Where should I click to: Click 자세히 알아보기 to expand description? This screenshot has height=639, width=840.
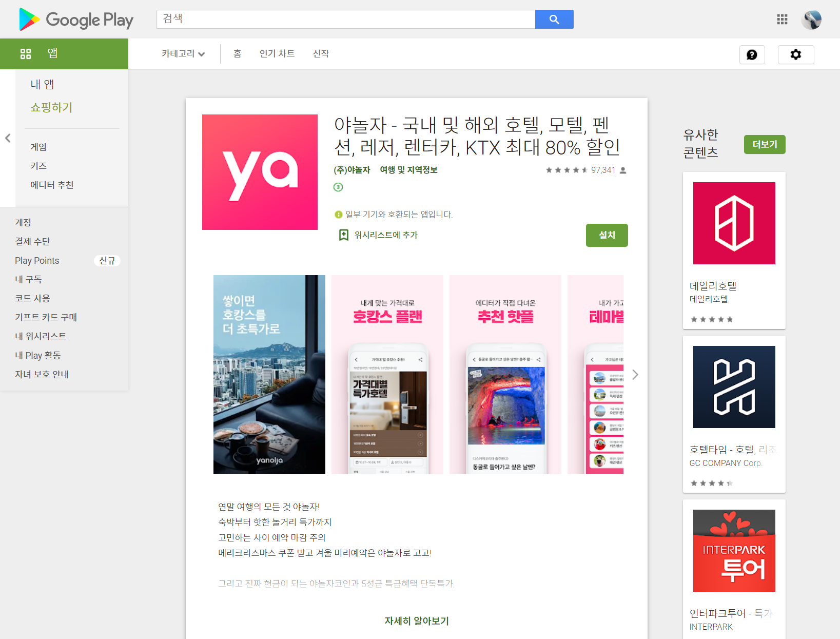point(417,621)
